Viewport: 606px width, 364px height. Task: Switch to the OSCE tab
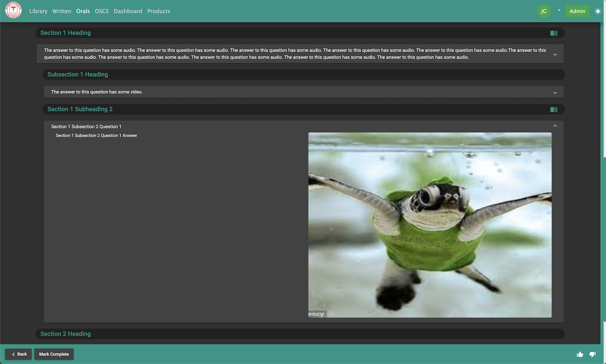point(102,11)
